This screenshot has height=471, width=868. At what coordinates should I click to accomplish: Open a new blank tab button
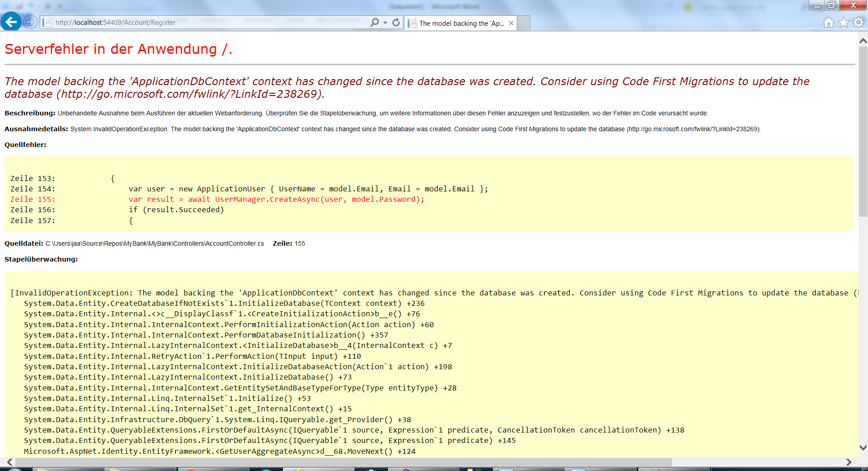point(524,23)
